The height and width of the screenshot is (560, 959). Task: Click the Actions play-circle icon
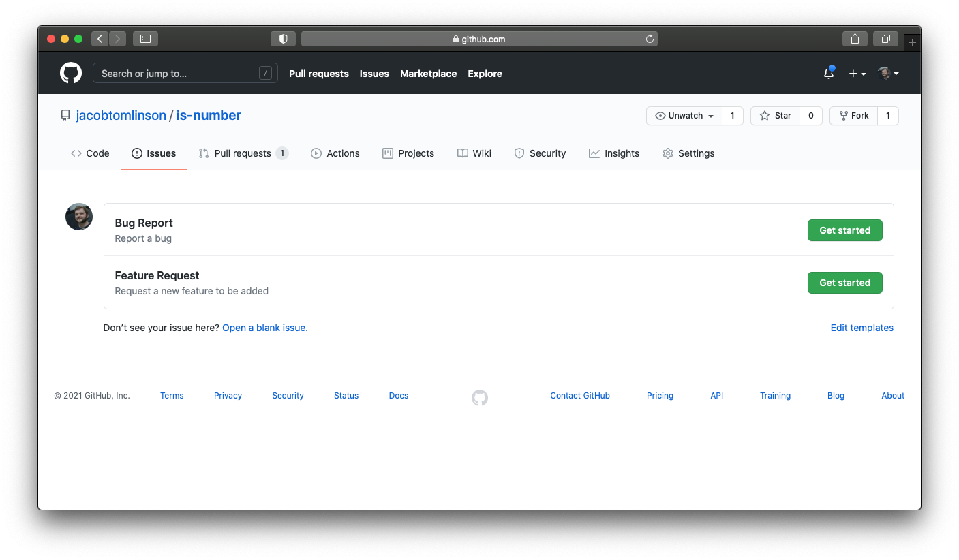(x=316, y=153)
